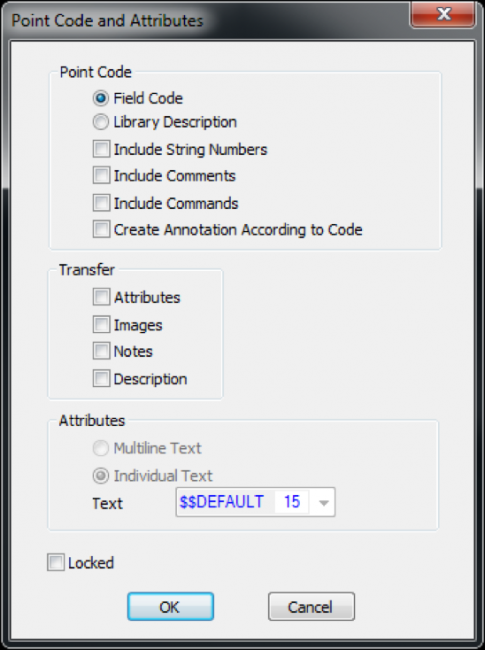The height and width of the screenshot is (650, 485).
Task: Select the Individual Text radio option
Action: (101, 476)
